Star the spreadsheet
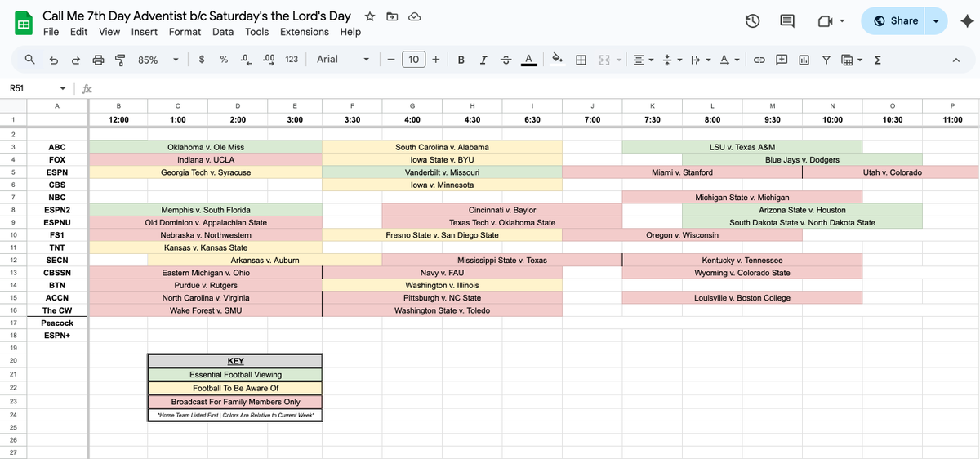 [x=370, y=16]
